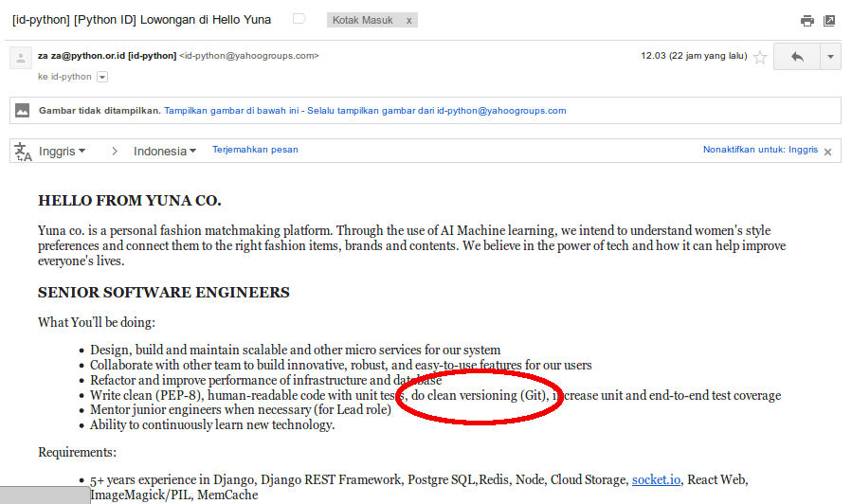Star this message from za

click(760, 57)
